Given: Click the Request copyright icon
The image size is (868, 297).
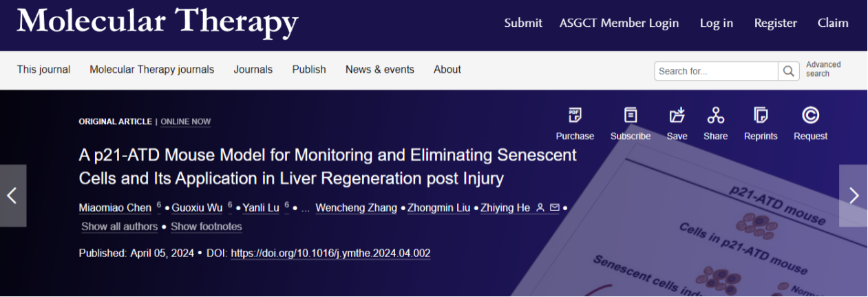Looking at the screenshot, I should (x=810, y=115).
